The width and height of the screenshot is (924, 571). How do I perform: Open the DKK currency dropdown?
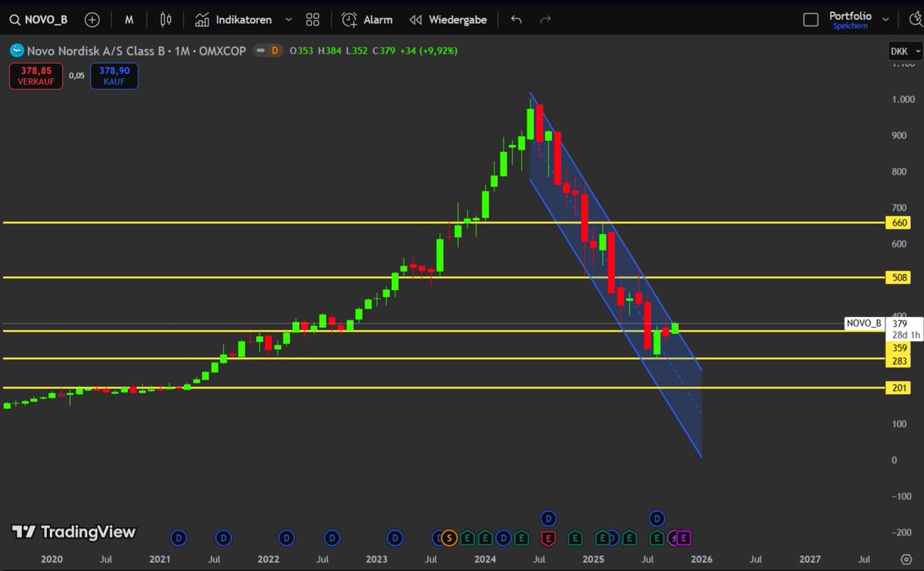tap(904, 51)
